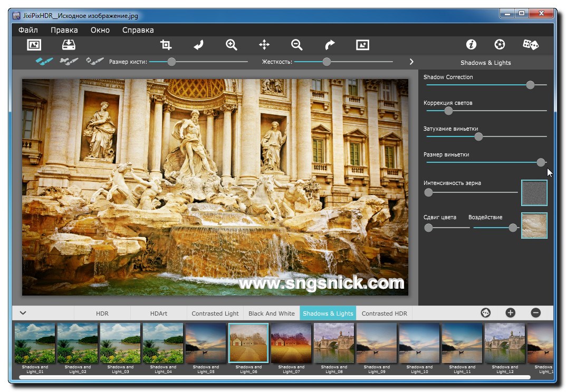This screenshot has height=392, width=566.
Task: Click the undo arrow icon
Action: (x=198, y=45)
